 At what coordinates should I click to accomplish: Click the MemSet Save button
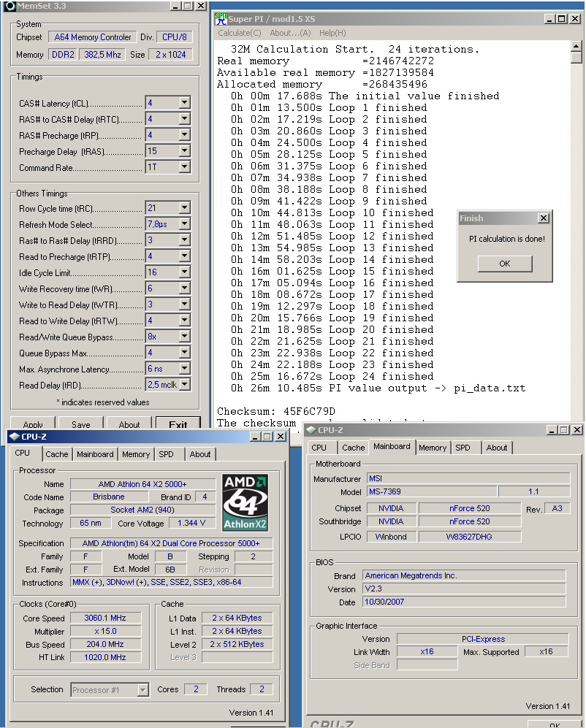point(81,424)
